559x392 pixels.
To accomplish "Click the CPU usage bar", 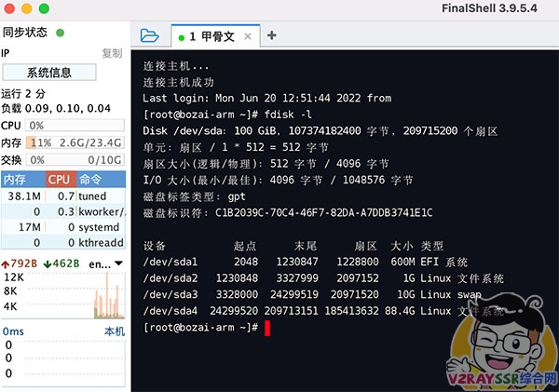I will 75,126.
